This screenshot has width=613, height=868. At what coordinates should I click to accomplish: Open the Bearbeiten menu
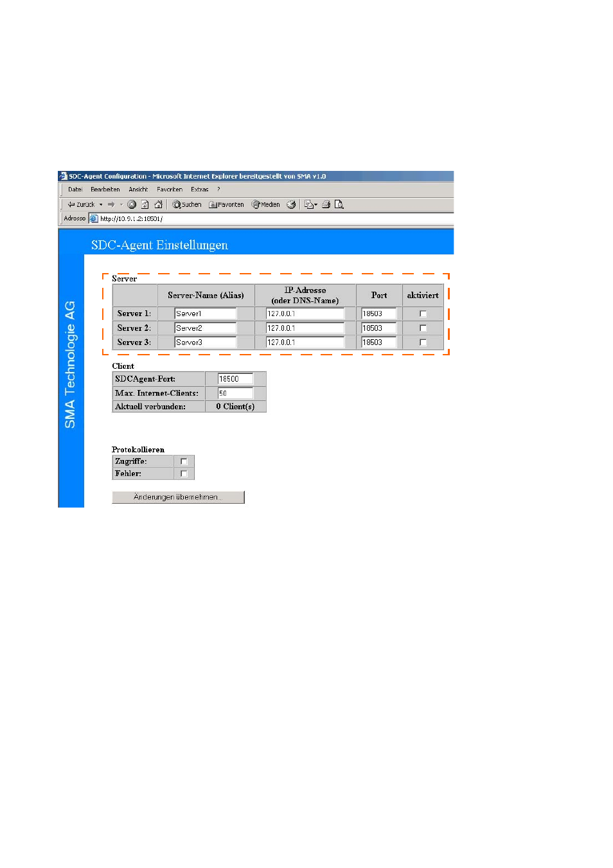point(105,190)
